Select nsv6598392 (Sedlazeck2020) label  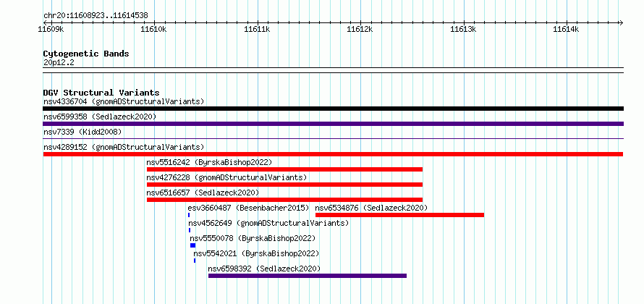(x=264, y=269)
